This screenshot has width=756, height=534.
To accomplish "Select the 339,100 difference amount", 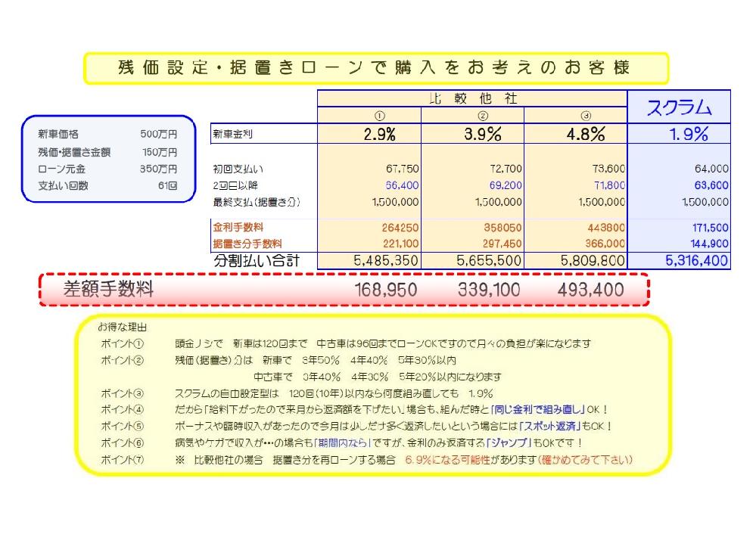I will click(x=489, y=290).
